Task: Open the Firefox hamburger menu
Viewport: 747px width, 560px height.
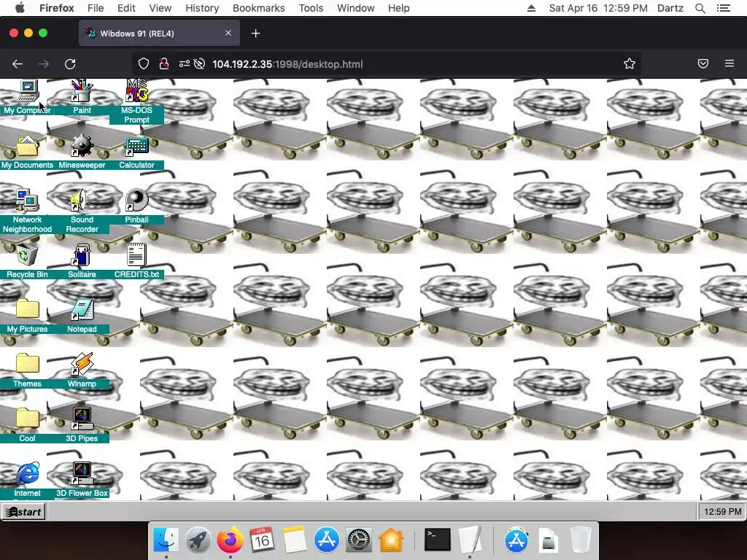Action: [729, 64]
